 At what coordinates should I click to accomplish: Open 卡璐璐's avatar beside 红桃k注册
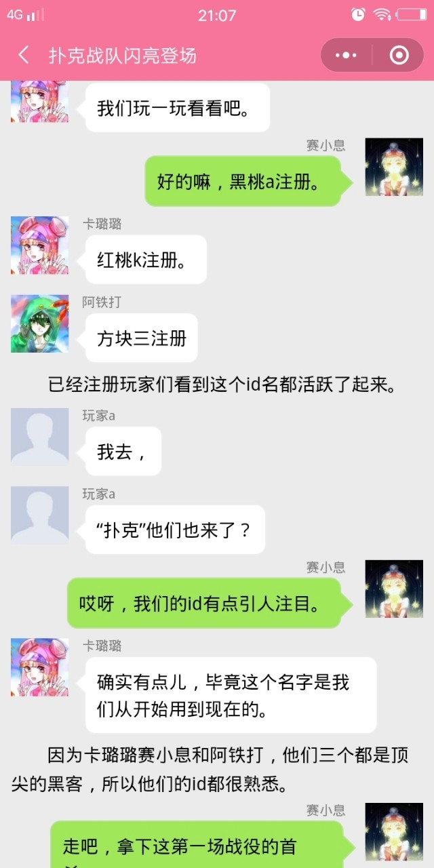click(39, 245)
